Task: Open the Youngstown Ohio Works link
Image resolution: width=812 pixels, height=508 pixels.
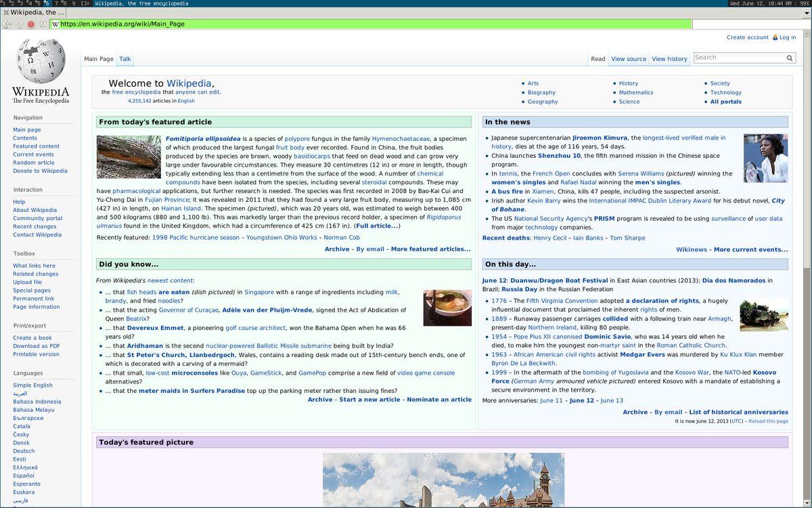Action: point(281,238)
